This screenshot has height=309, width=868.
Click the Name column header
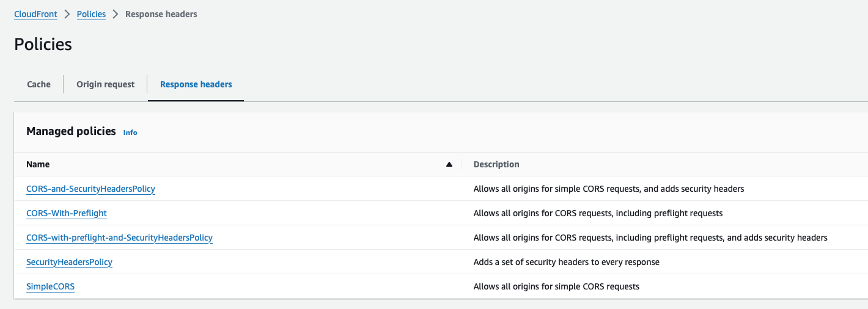(x=38, y=164)
